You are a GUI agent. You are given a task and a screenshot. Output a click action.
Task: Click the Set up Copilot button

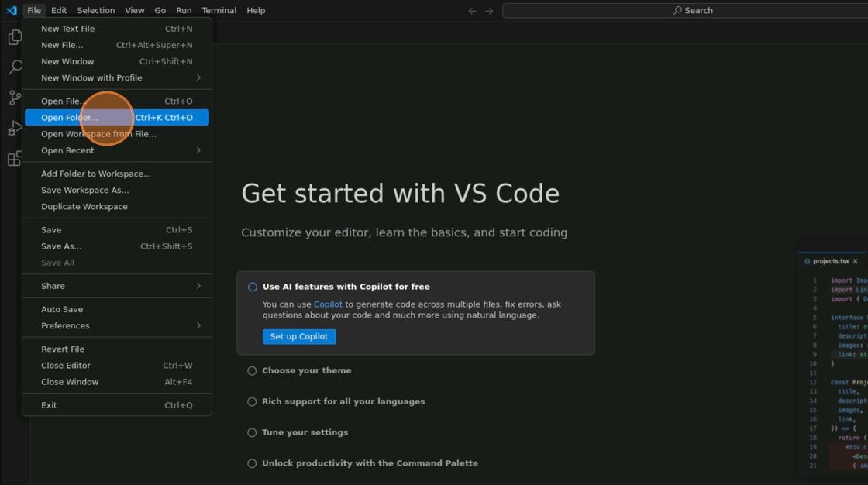click(x=299, y=336)
